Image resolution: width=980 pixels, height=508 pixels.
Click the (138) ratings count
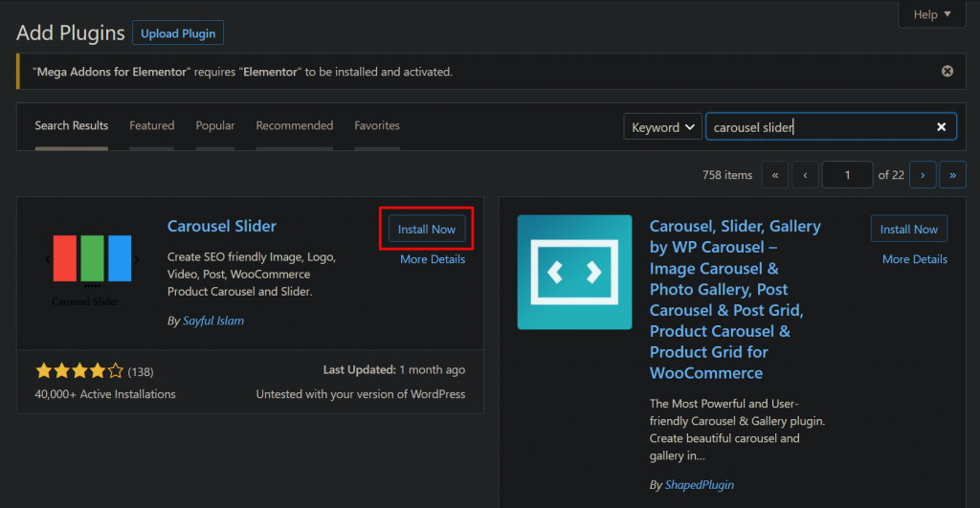click(x=141, y=372)
